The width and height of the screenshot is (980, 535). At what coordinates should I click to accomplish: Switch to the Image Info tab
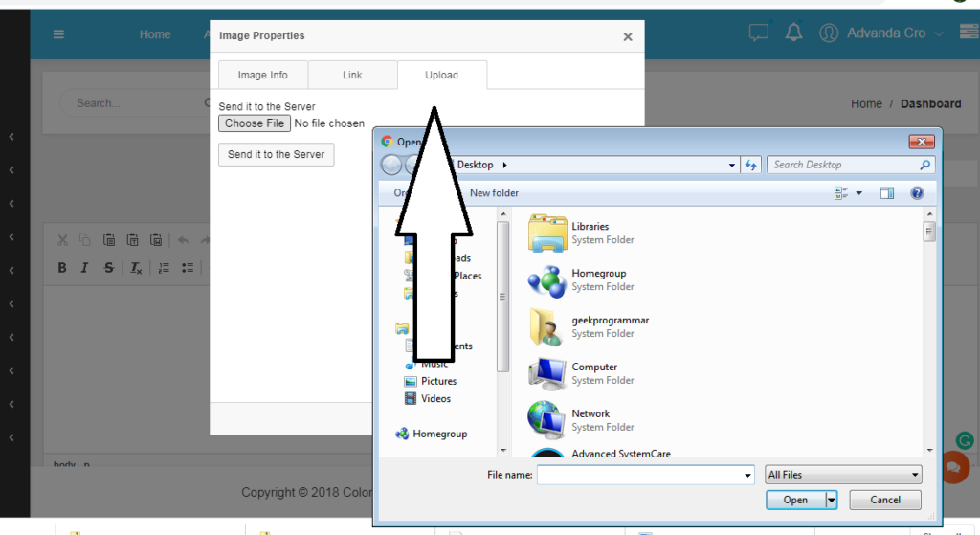262,75
